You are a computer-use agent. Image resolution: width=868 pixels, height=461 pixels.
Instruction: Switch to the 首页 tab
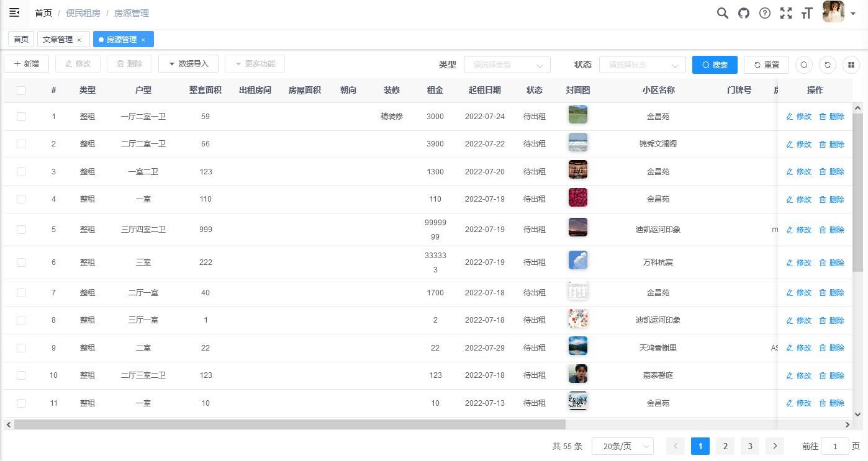[21, 39]
